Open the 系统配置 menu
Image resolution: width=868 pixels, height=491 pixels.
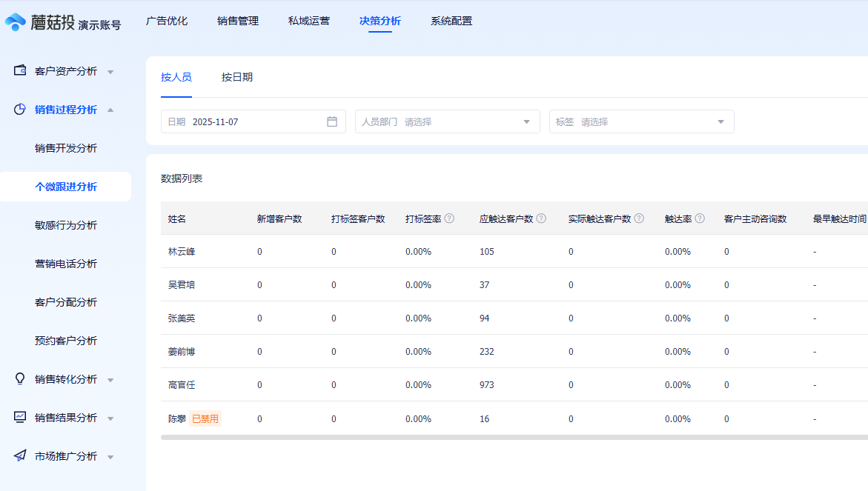pos(450,21)
